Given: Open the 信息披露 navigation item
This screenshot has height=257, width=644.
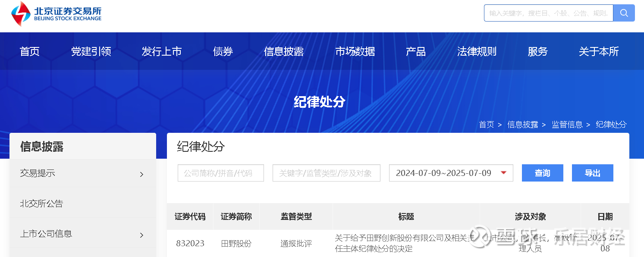Looking at the screenshot, I should (284, 52).
